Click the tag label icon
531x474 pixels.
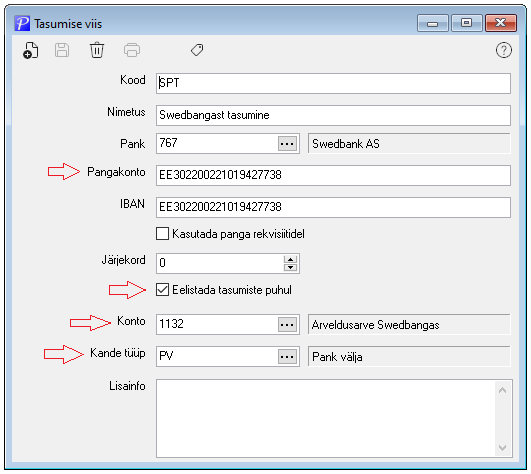[197, 50]
